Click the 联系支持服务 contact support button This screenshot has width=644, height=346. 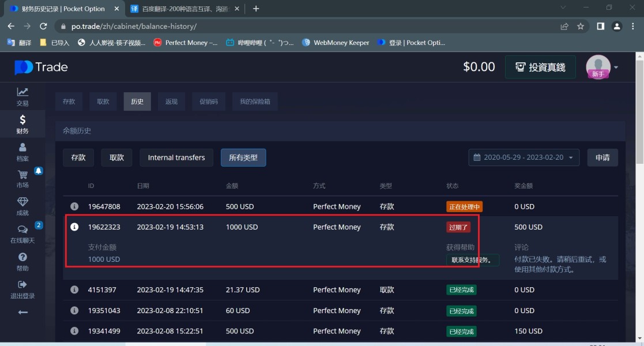[472, 260]
